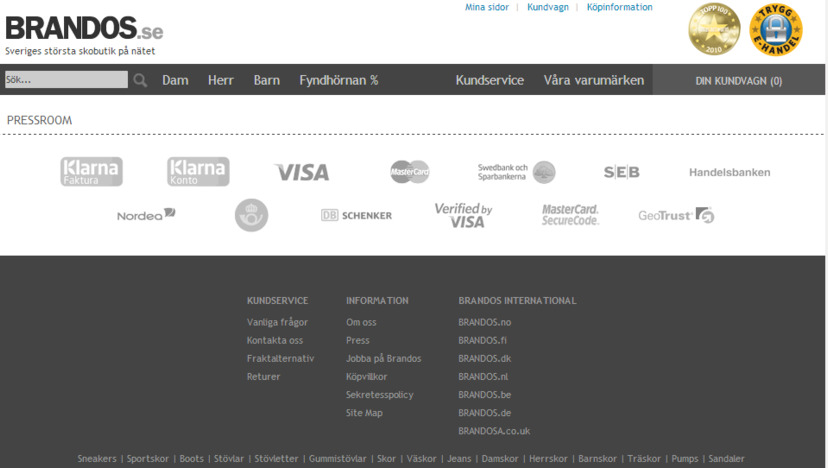This screenshot has height=468, width=828.
Task: Open the Gummistövlar category link
Action: [x=337, y=458]
